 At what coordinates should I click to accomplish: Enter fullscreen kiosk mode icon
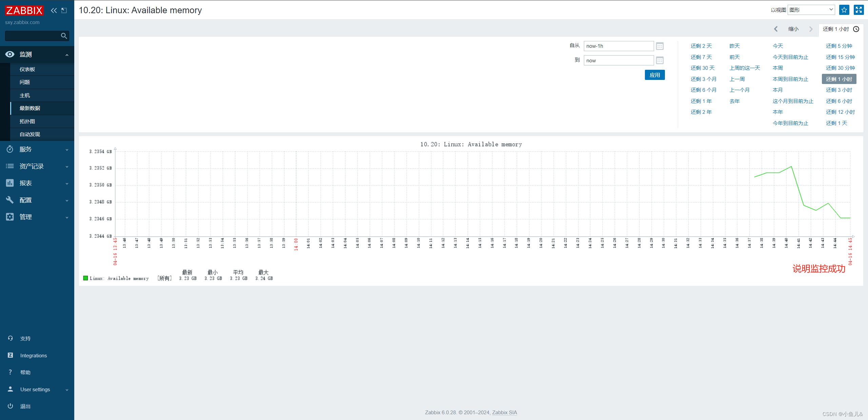click(x=859, y=10)
